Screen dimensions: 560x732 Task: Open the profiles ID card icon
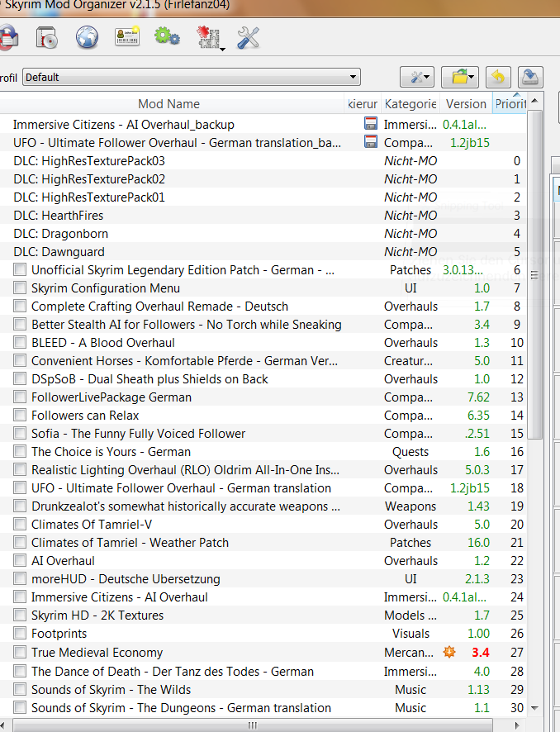point(126,37)
